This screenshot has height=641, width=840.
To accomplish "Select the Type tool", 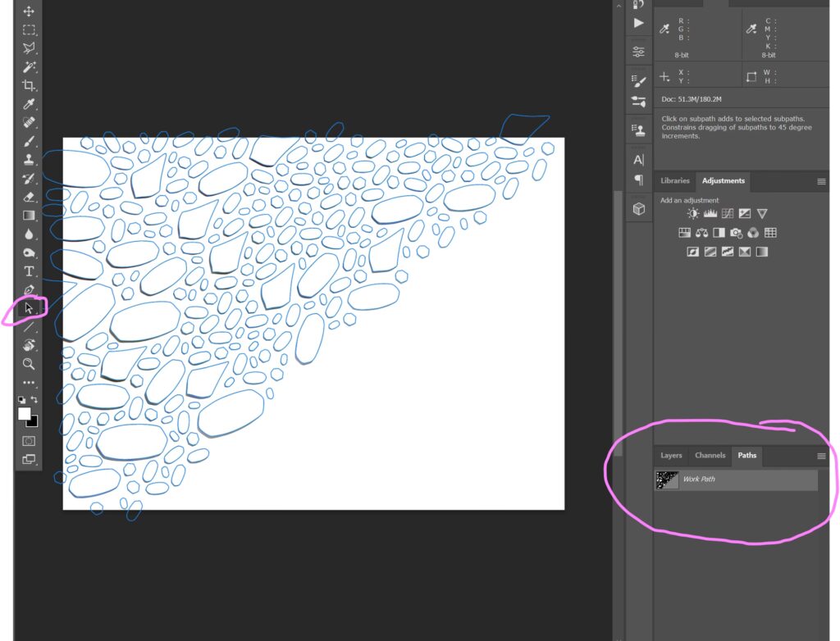I will (29, 270).
